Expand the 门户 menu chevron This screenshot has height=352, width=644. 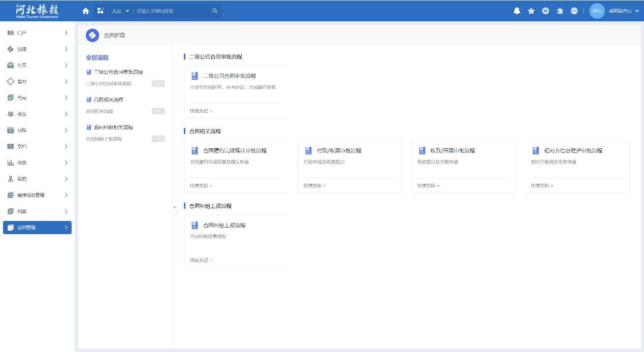pyautogui.click(x=66, y=33)
